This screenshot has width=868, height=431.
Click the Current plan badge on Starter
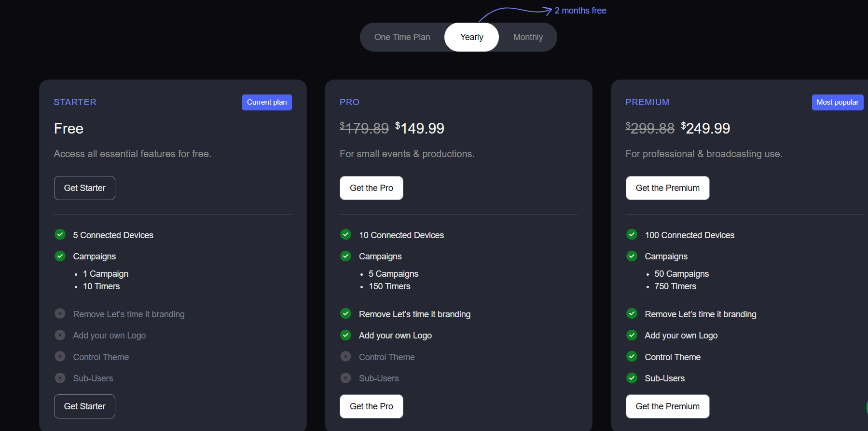(267, 102)
